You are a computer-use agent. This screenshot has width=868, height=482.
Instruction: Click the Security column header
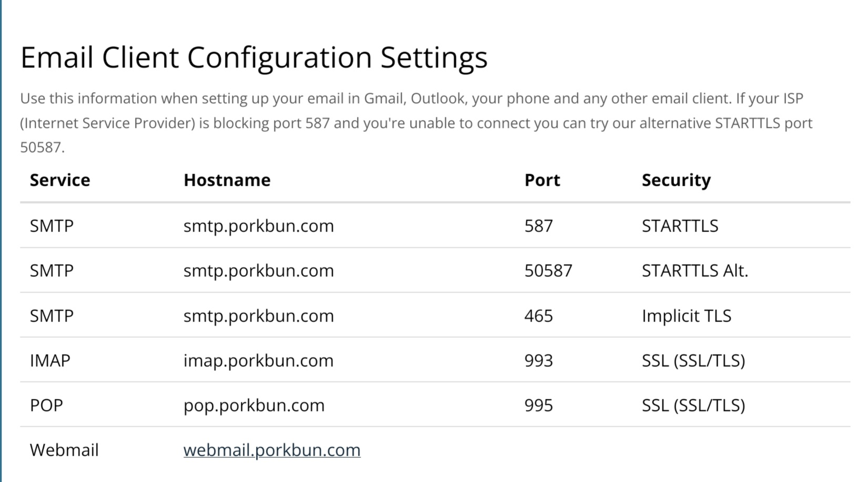tap(676, 180)
